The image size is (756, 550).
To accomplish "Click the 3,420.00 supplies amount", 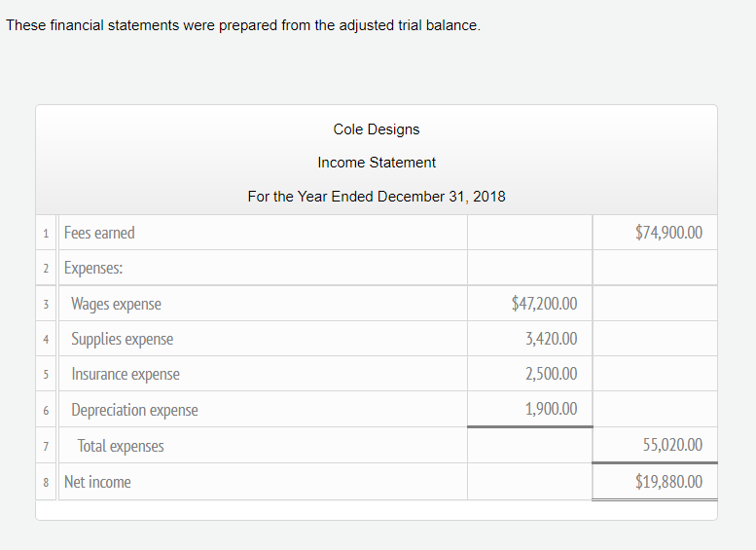I will [551, 339].
